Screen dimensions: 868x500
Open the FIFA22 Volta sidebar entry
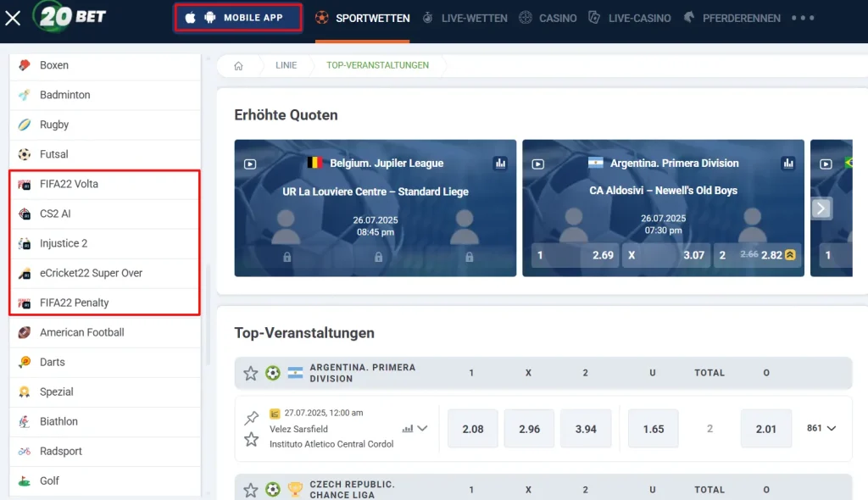point(69,184)
